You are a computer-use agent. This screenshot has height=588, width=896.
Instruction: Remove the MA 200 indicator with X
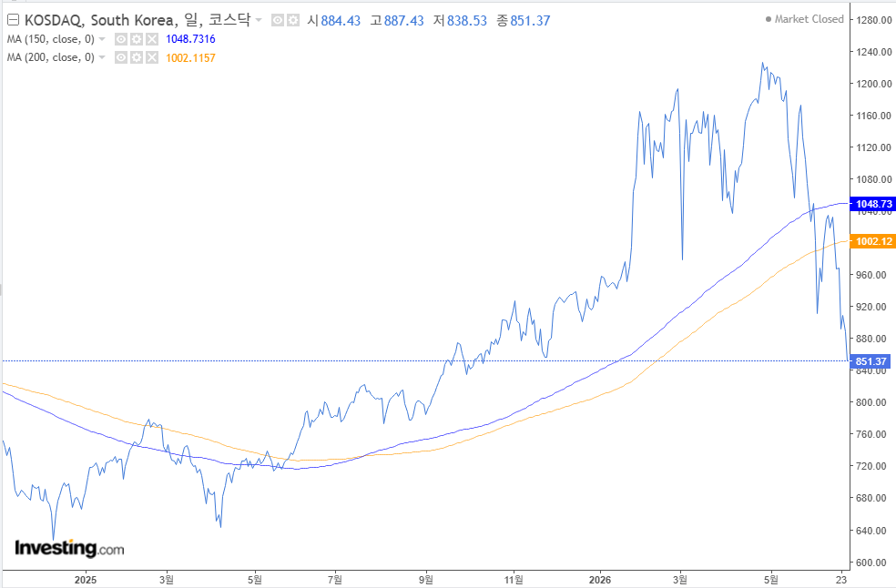[151, 57]
